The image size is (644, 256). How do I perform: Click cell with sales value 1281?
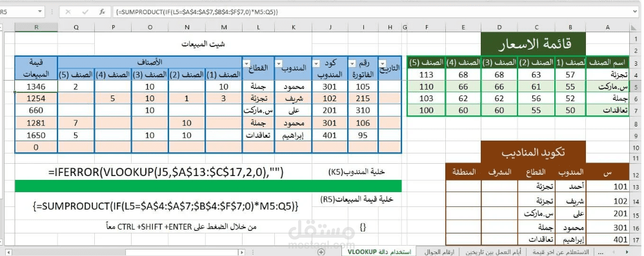click(x=36, y=123)
